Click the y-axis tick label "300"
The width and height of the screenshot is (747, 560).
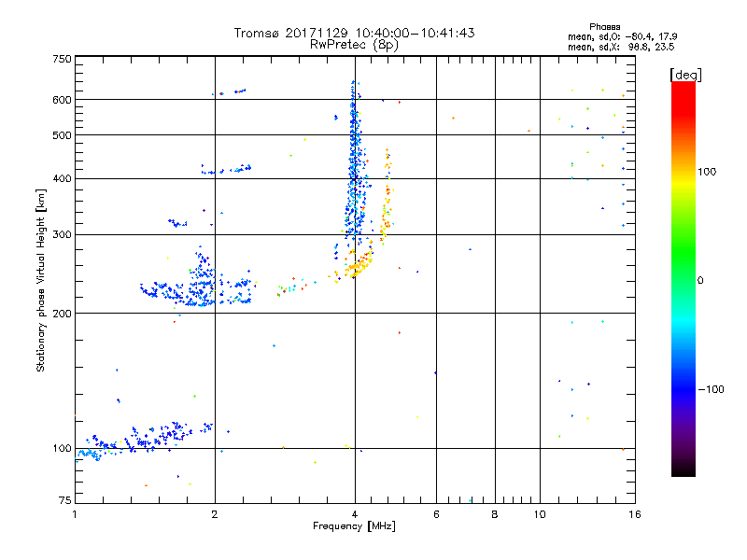tap(62, 235)
